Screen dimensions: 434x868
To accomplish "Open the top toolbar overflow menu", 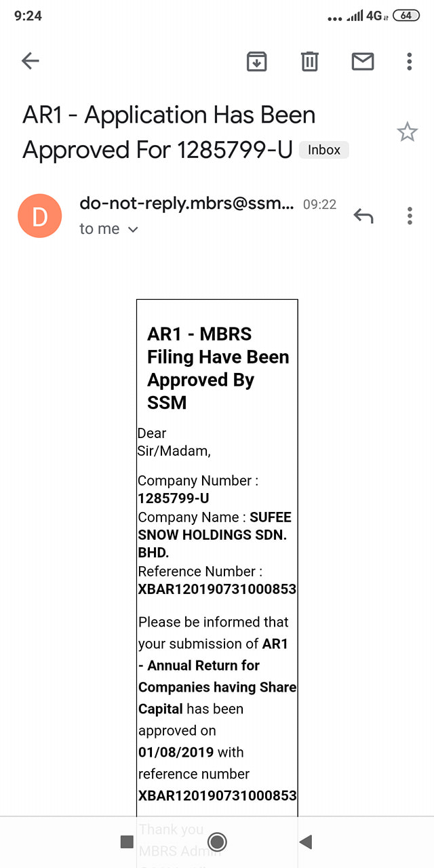I will click(x=409, y=62).
